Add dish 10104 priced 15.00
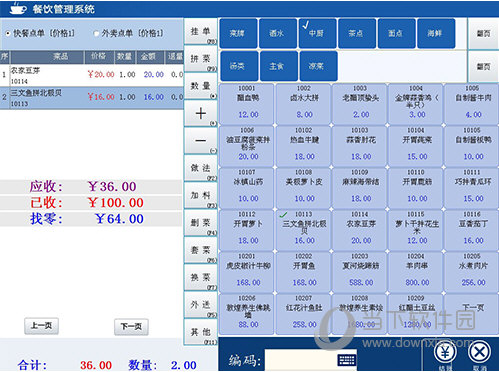 pyautogui.click(x=416, y=146)
